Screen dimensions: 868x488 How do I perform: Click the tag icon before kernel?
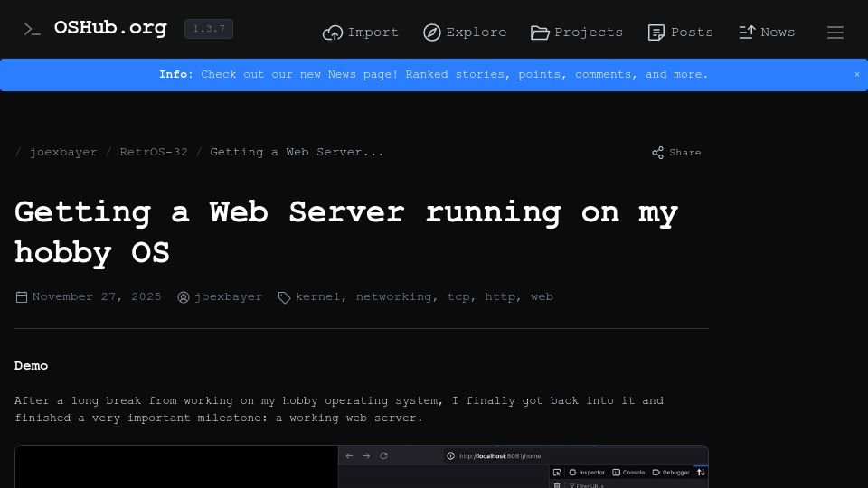tap(284, 297)
